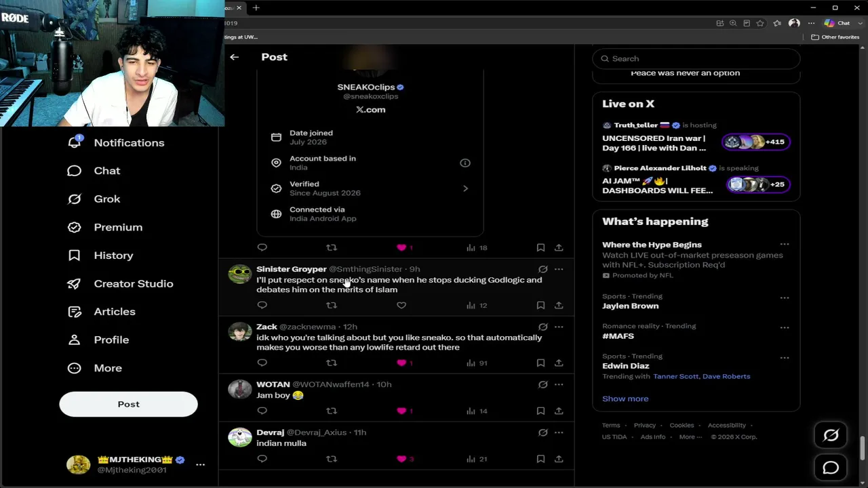The image size is (868, 488).
Task: Reply to Devraj's comment
Action: pyautogui.click(x=262, y=459)
